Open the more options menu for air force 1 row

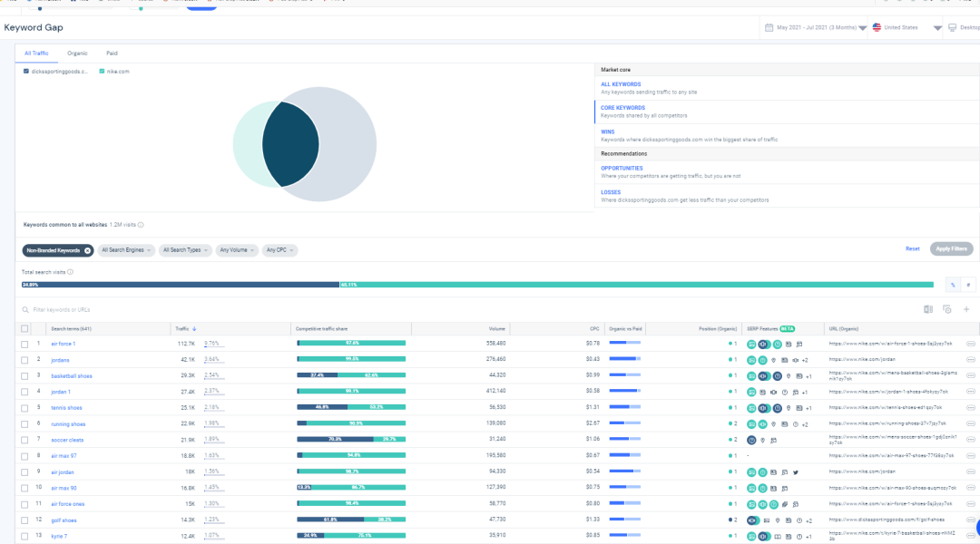(971, 344)
